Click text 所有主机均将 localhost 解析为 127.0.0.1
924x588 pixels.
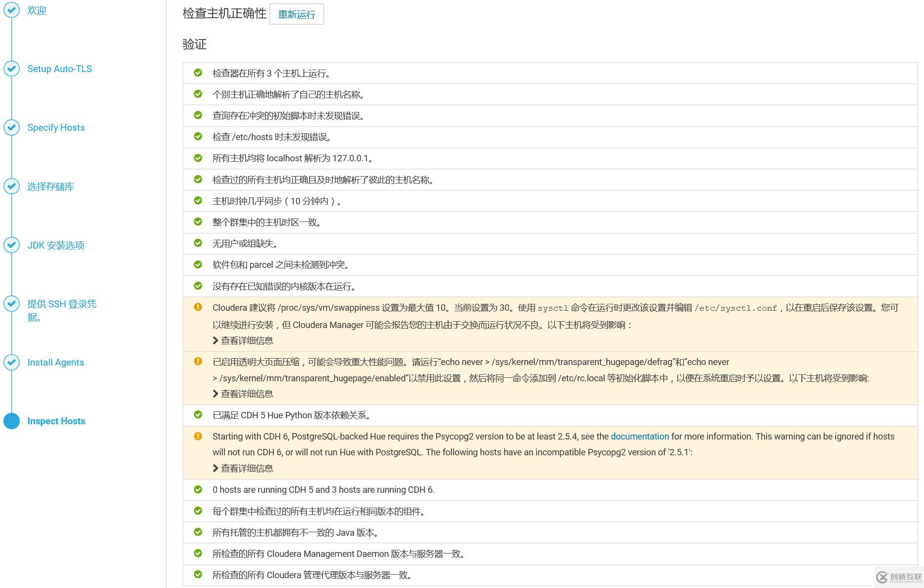[x=294, y=158]
